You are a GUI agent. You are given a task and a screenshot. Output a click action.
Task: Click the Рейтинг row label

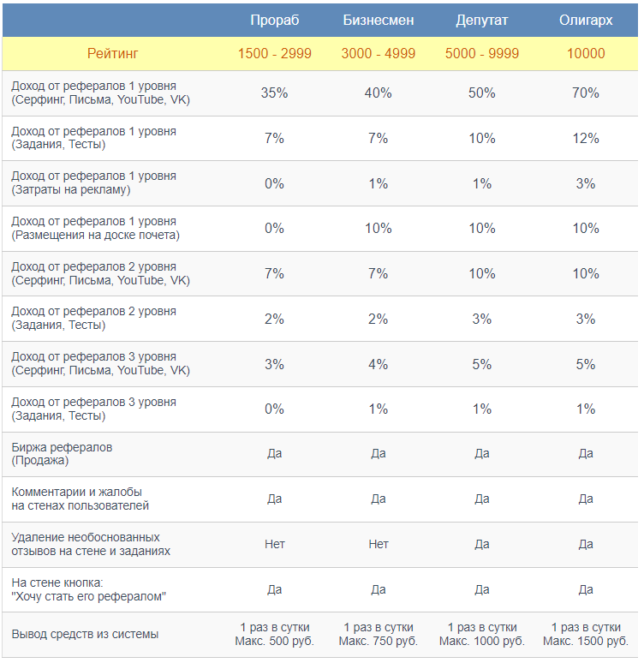pos(113,54)
